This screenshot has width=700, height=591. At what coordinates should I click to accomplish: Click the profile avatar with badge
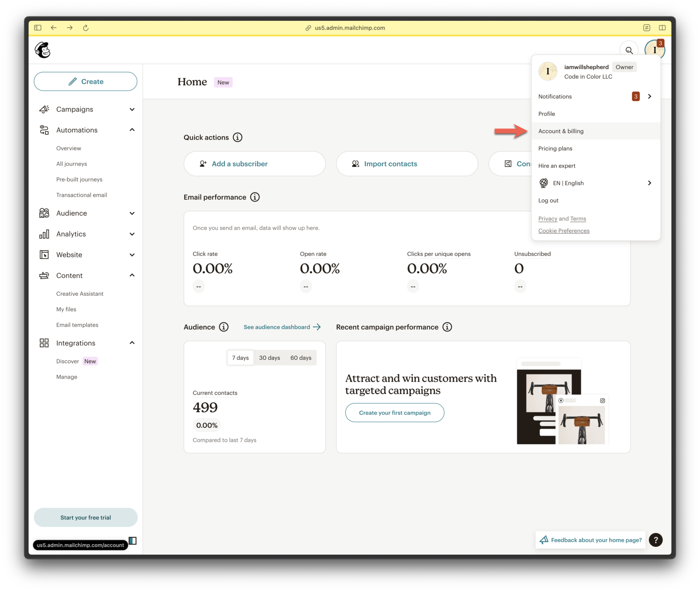pos(655,49)
